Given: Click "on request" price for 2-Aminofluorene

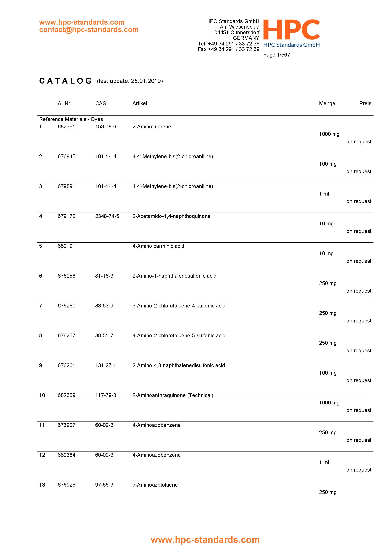Looking at the screenshot, I should (x=359, y=142).
